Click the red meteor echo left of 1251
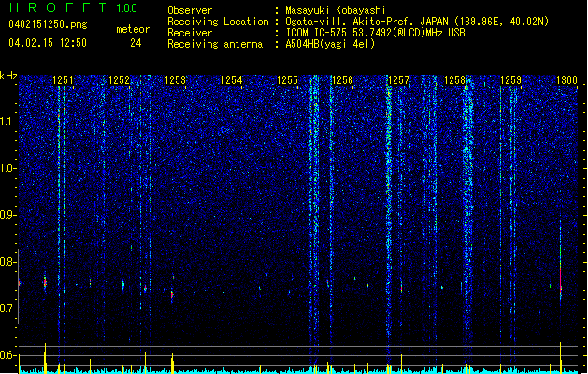Image resolution: width=588 pixels, height=374 pixels. point(45,282)
